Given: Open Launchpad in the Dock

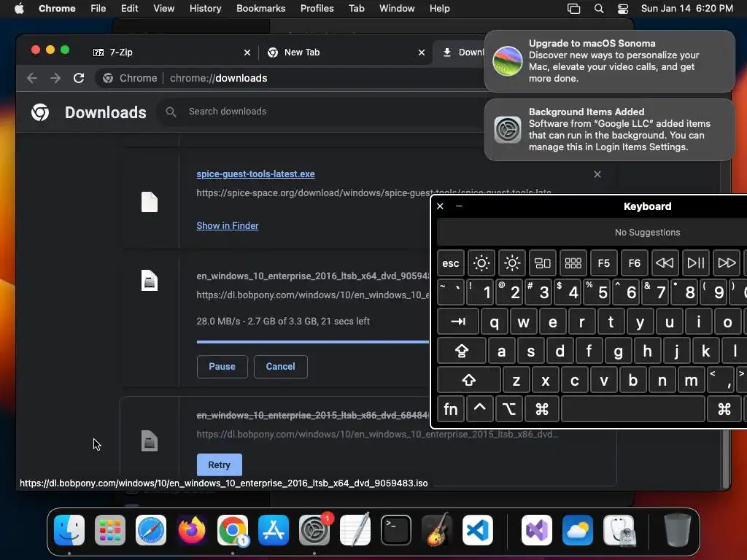Looking at the screenshot, I should click(x=110, y=530).
